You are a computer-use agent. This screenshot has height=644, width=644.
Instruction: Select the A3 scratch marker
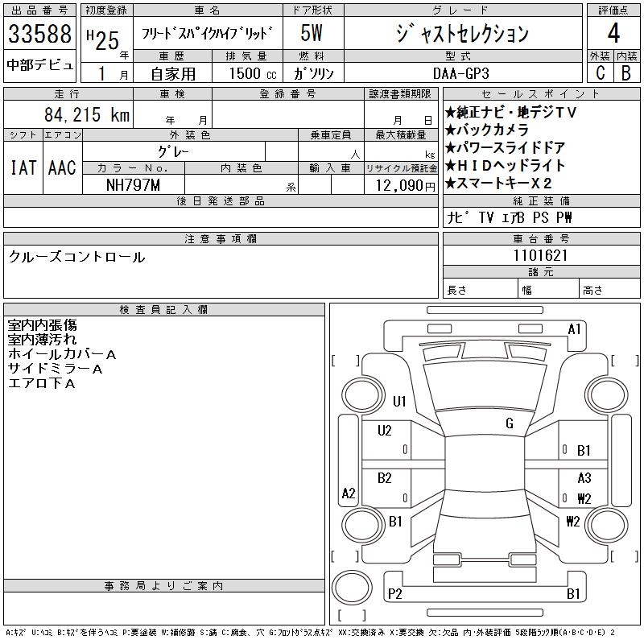coord(584,477)
